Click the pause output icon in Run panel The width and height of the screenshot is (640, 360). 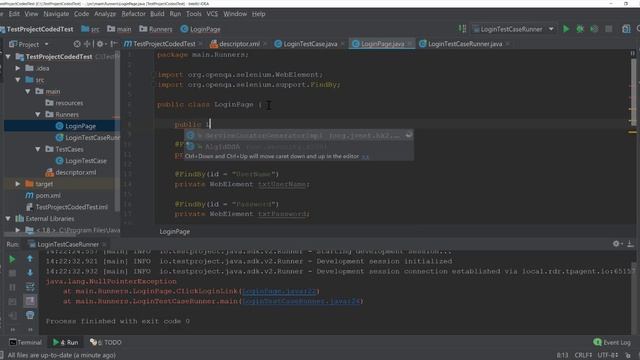pyautogui.click(x=12, y=287)
